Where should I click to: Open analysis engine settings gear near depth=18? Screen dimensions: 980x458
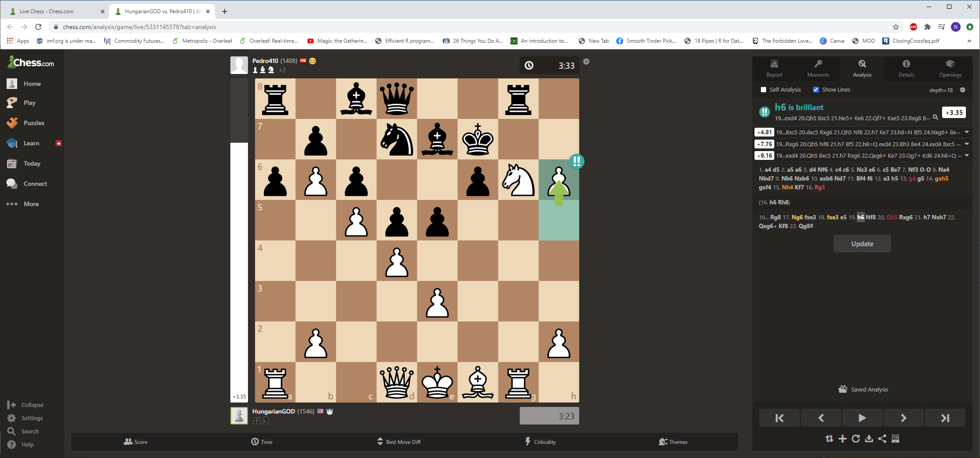[x=962, y=90]
